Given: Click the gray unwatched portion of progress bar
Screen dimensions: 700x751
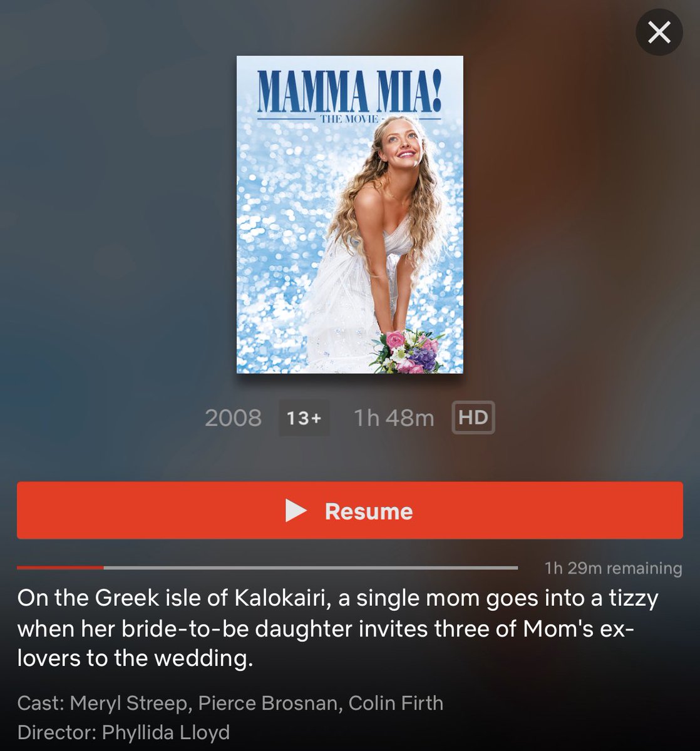Looking at the screenshot, I should (x=311, y=568).
